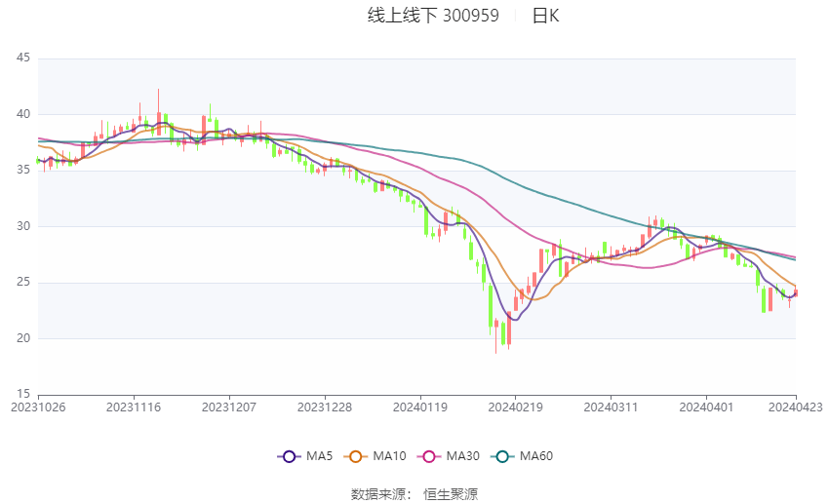Screen dimensions: 829x504
Task: Click the 45 value on the price axis
Action: tap(23, 58)
